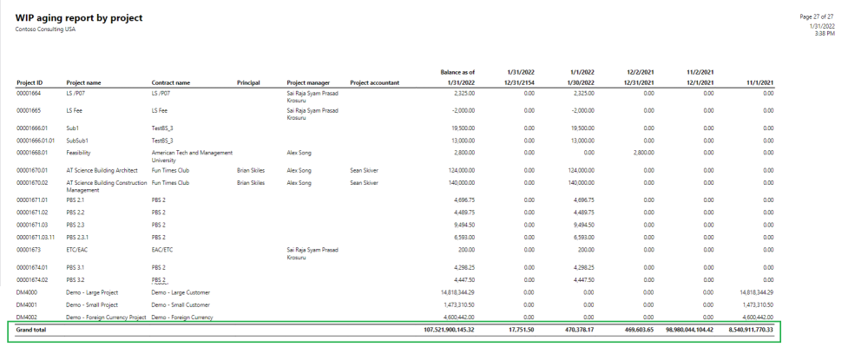The height and width of the screenshot is (360, 868).
Task: Click the 'Balance as of' column header
Action: coord(457,73)
